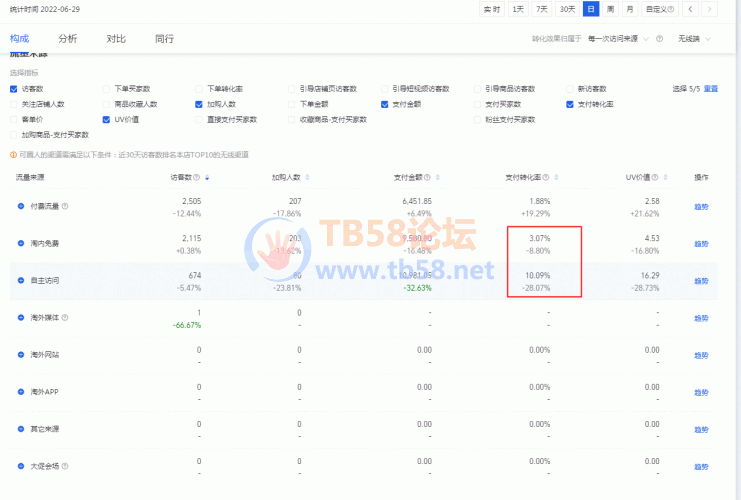
Task: Switch to the 对比 tab
Action: point(116,39)
